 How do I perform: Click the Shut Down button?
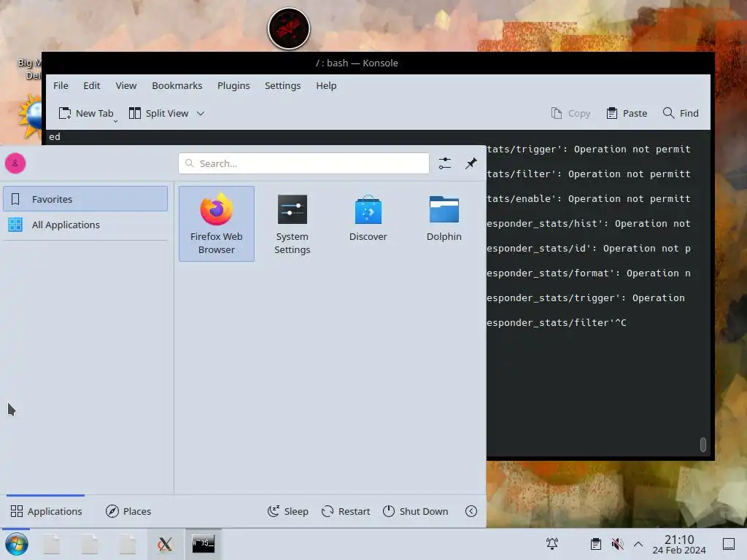coord(415,511)
